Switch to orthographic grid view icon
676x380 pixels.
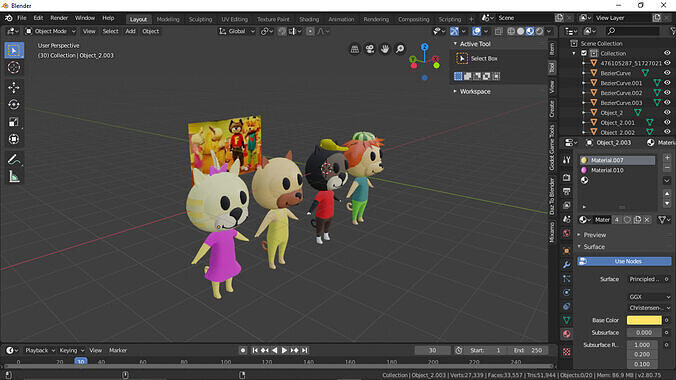coord(354,49)
